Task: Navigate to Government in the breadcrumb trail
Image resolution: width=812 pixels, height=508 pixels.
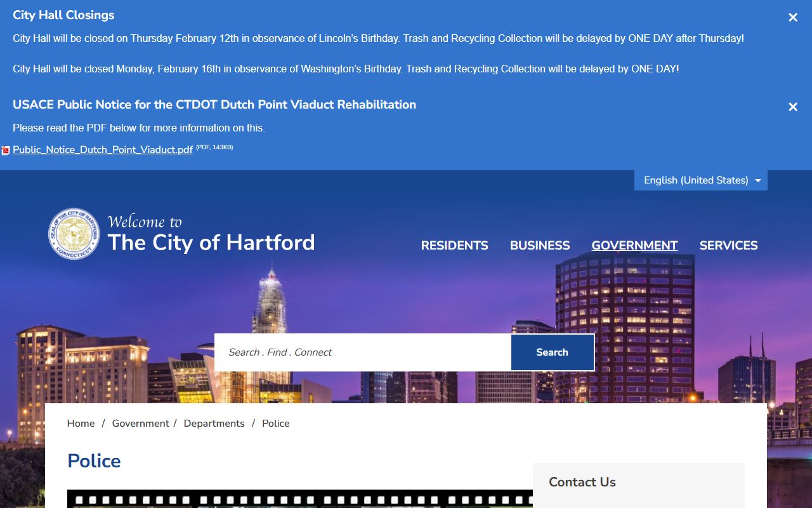Action: pyautogui.click(x=140, y=424)
